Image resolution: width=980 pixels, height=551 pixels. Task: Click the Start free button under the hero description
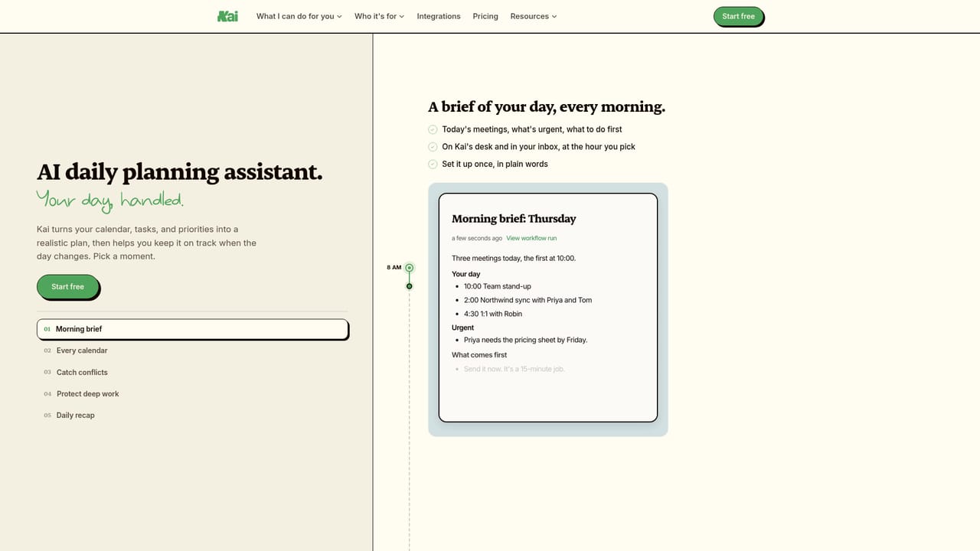point(68,287)
